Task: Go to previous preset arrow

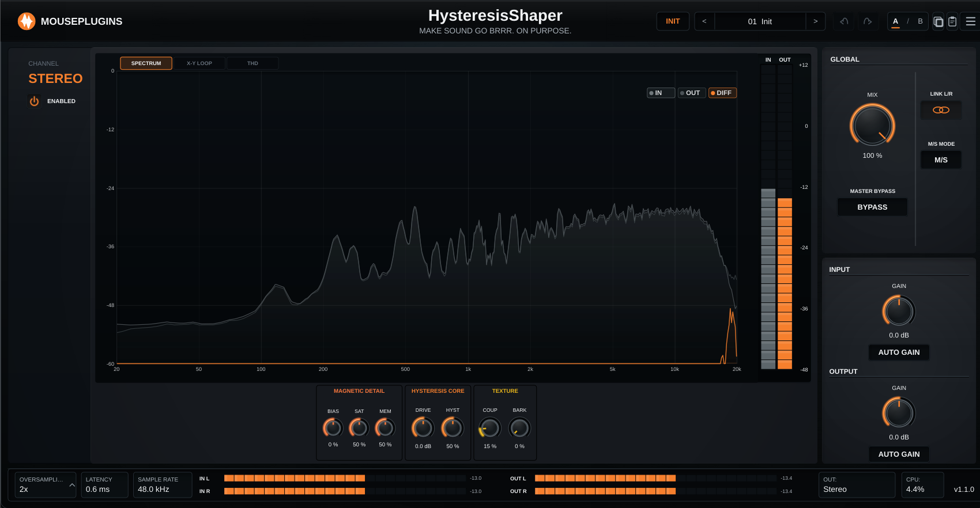Action: point(704,21)
